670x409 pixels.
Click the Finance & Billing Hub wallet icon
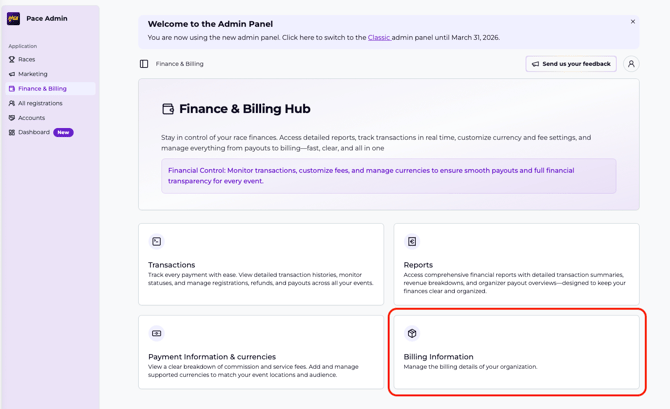click(168, 109)
